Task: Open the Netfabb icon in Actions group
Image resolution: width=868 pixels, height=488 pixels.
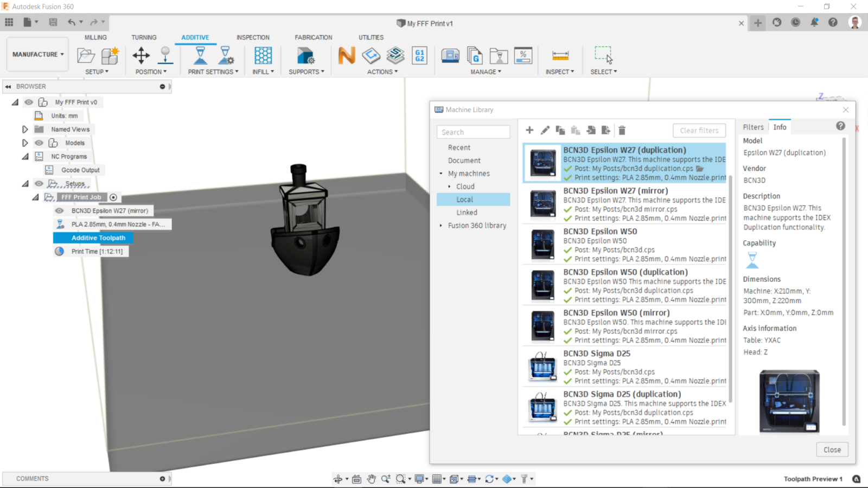Action: coord(347,56)
